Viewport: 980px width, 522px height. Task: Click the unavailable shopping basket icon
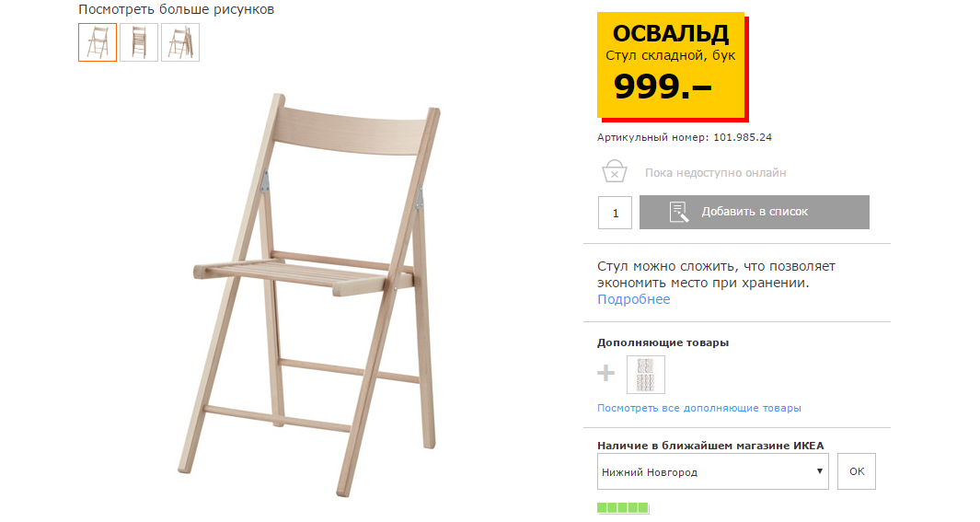615,170
